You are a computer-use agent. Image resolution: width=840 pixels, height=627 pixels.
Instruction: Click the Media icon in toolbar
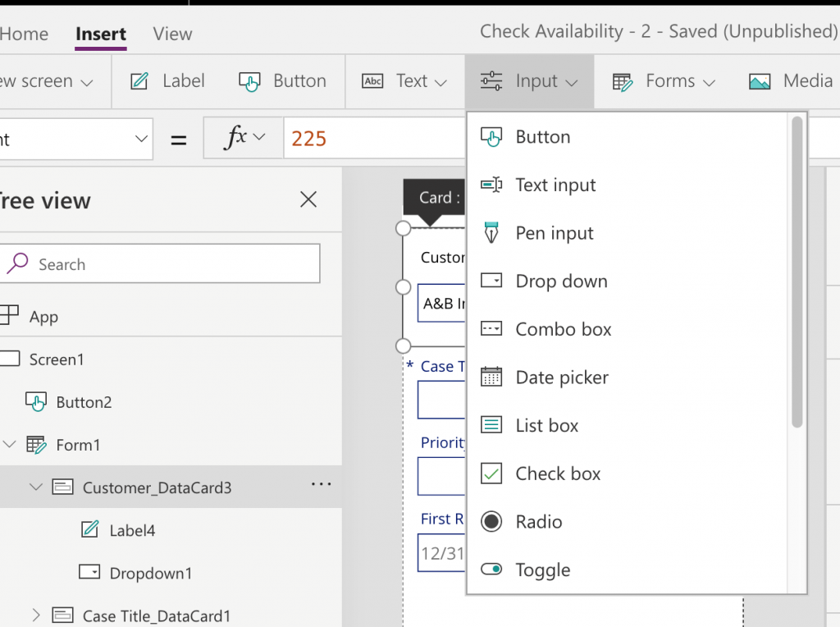tap(760, 80)
